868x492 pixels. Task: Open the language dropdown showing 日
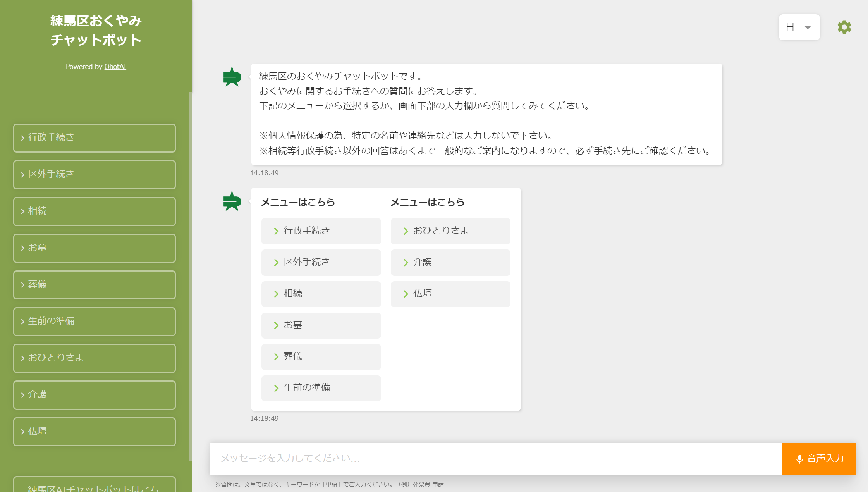[x=799, y=27]
